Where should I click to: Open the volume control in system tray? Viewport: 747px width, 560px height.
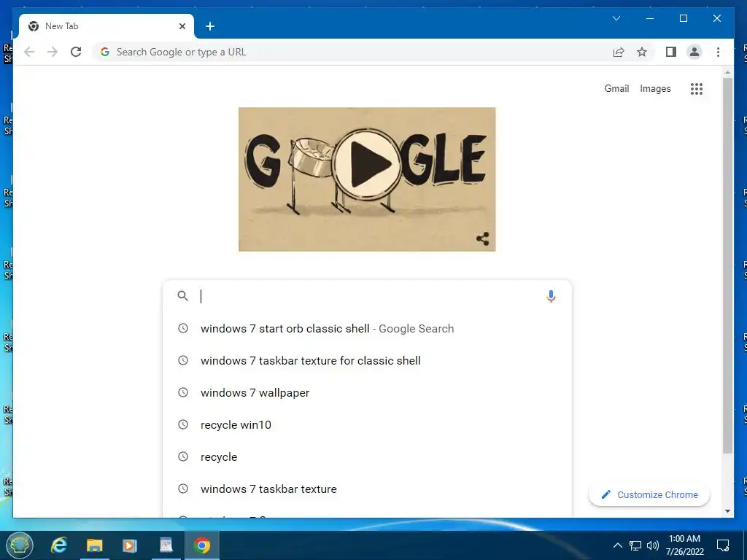(653, 545)
